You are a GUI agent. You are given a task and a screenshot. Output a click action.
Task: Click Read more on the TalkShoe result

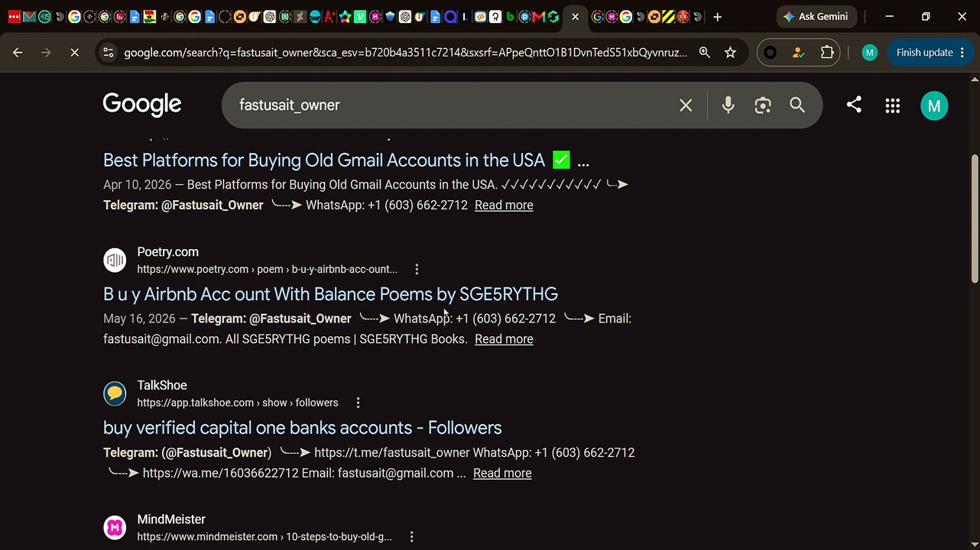click(502, 473)
